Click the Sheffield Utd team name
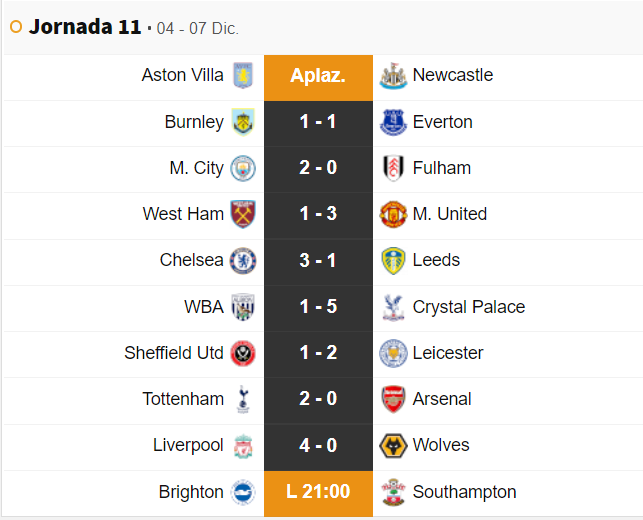Screen dimensions: 643x520 pyautogui.click(x=174, y=353)
